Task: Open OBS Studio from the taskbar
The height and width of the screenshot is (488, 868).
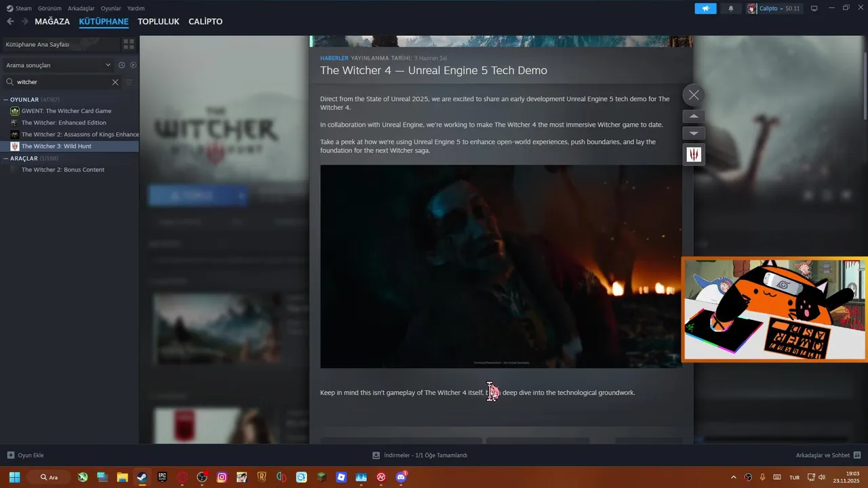Action: [x=201, y=477]
